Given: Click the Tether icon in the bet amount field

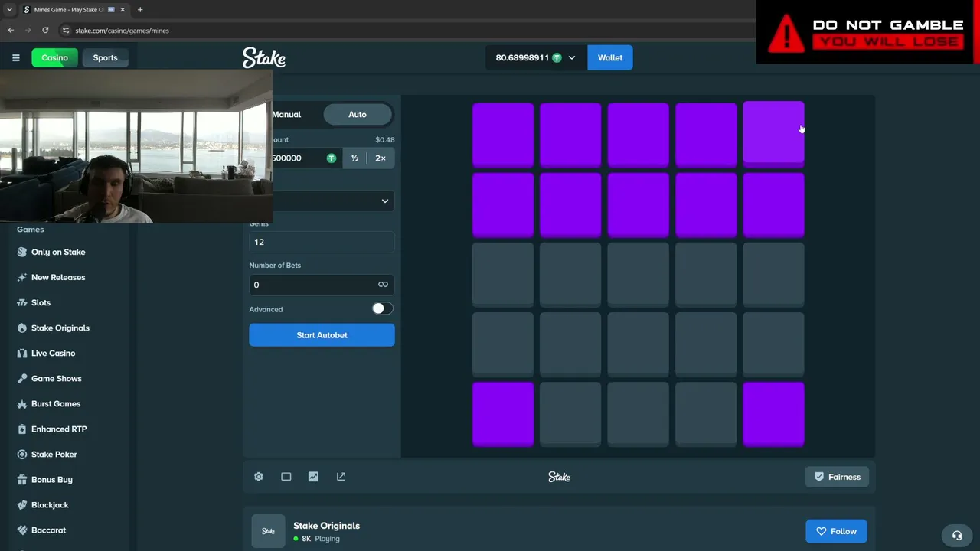Looking at the screenshot, I should [331, 158].
